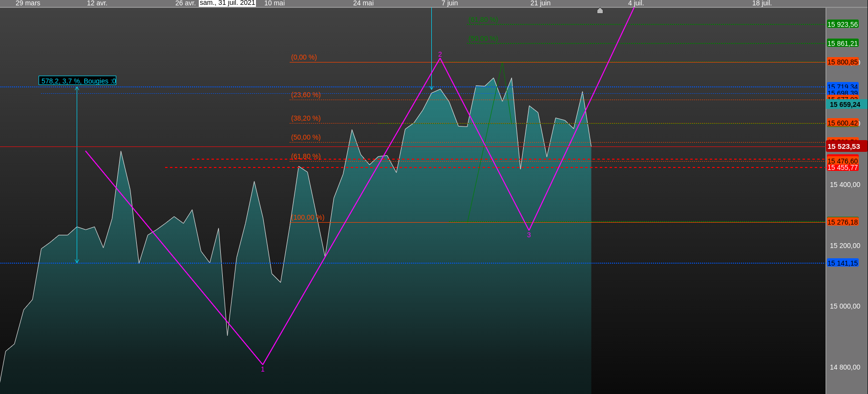Screen dimensions: 868x394
Task: Select the green "(61,80 %)" extension label
Action: coord(483,20)
